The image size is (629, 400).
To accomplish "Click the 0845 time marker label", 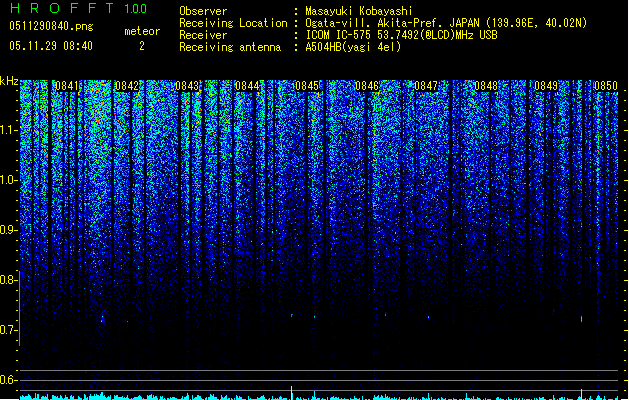I will 307,86.
